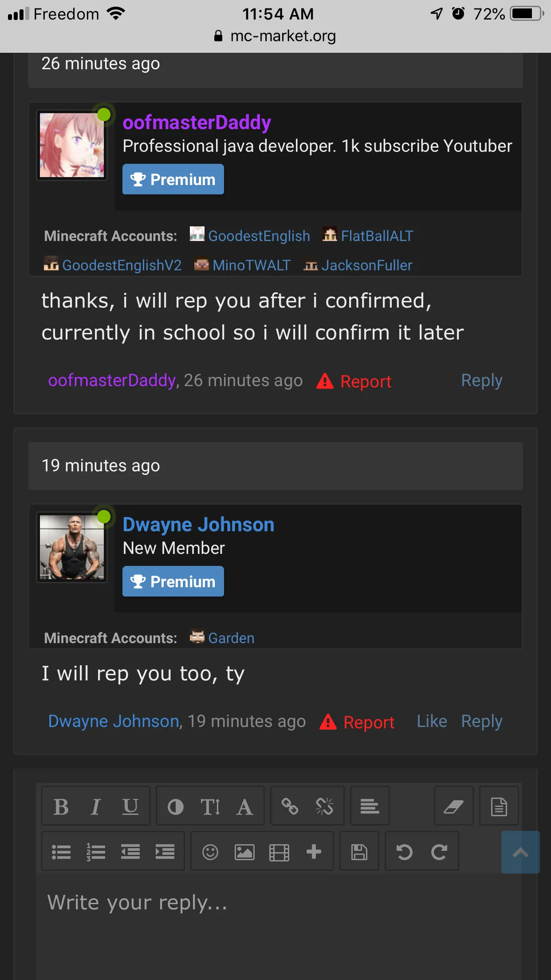Like Dwayne Johnson's post
The width and height of the screenshot is (551, 980).
432,721
